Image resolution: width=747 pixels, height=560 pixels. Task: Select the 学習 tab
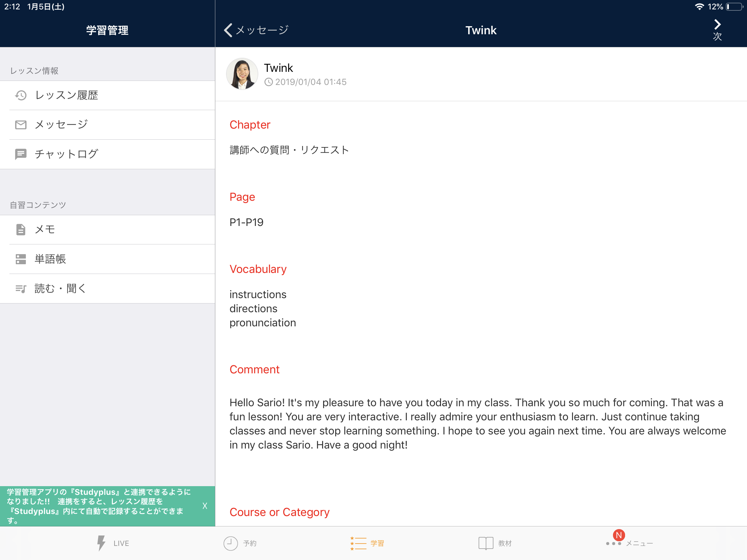pyautogui.click(x=367, y=543)
